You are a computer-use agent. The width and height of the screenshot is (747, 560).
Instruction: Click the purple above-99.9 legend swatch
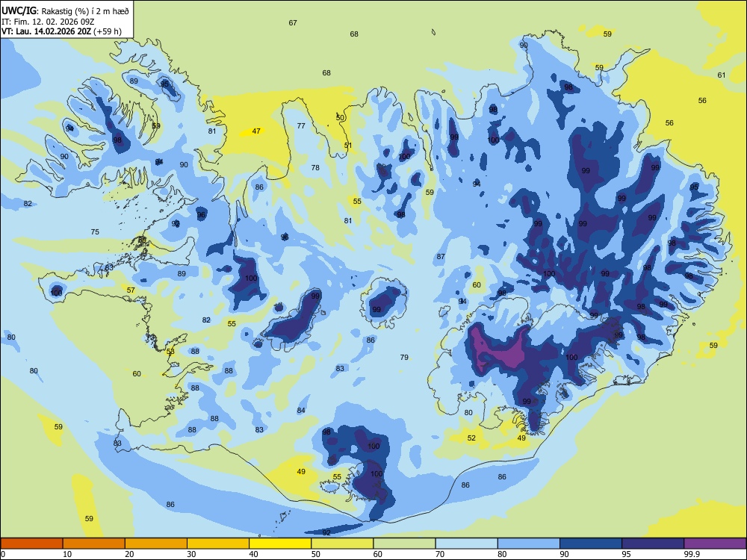pyautogui.click(x=715, y=544)
